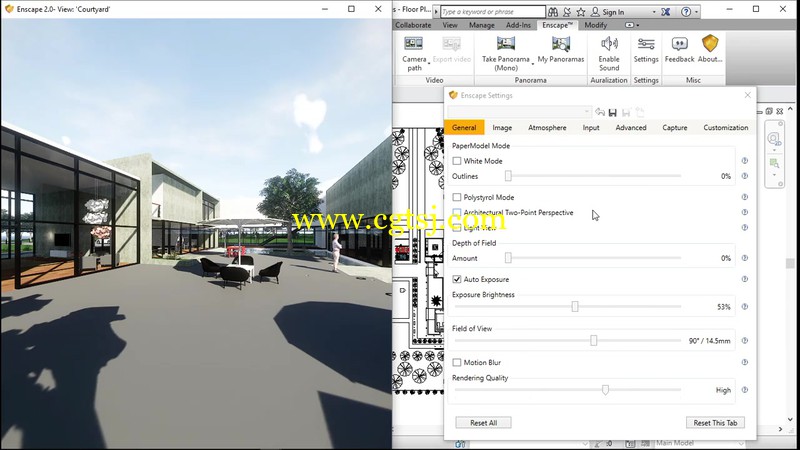
Task: Show help for Architectural Two-Point Perspective
Action: [744, 212]
